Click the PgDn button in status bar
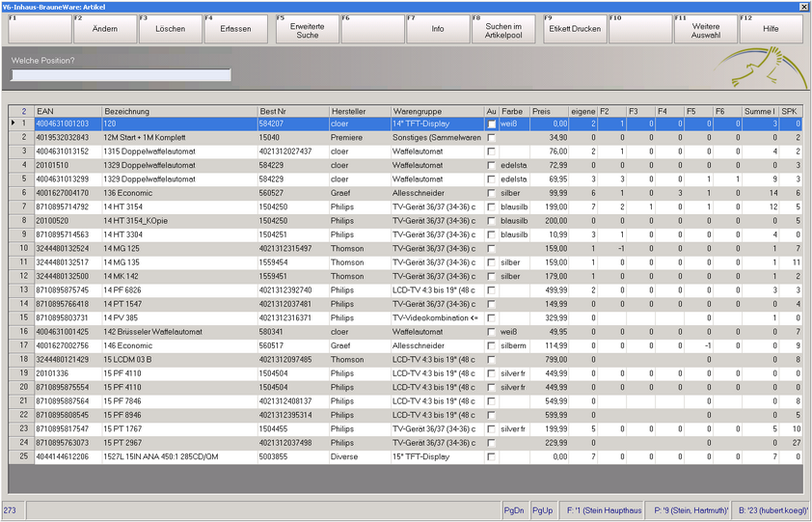Viewport: 812px width, 522px height. (514, 509)
